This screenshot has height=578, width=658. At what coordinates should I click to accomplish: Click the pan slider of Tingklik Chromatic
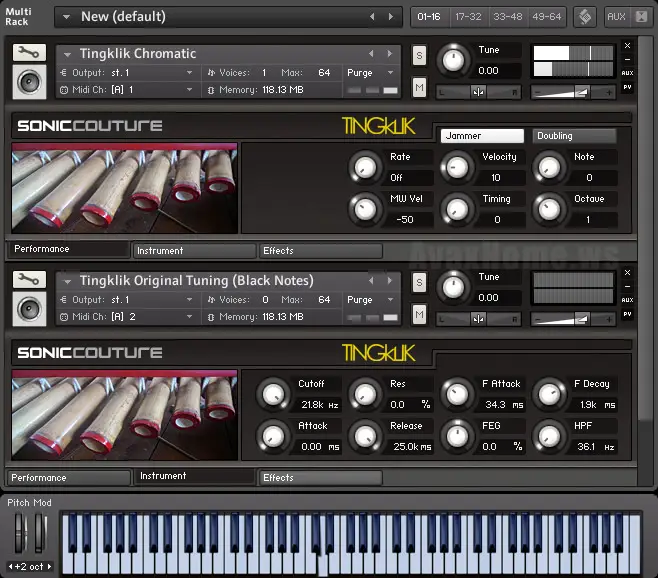(x=478, y=92)
